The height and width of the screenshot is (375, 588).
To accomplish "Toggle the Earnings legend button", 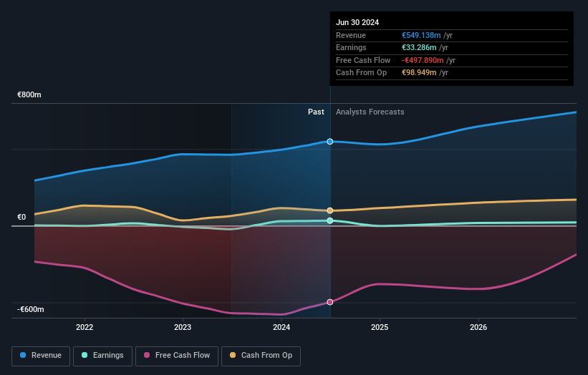I will (x=102, y=356).
